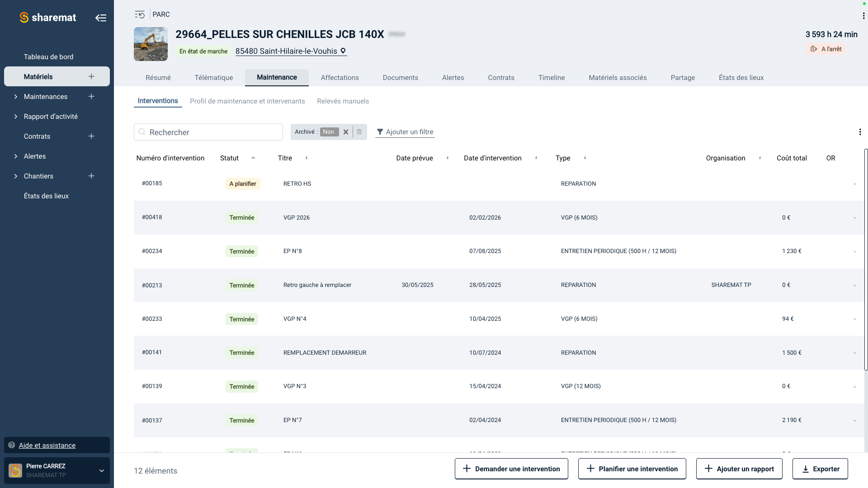Viewport: 868px width, 488px height.
Task: Open the Aide et assistance link
Action: [47, 445]
